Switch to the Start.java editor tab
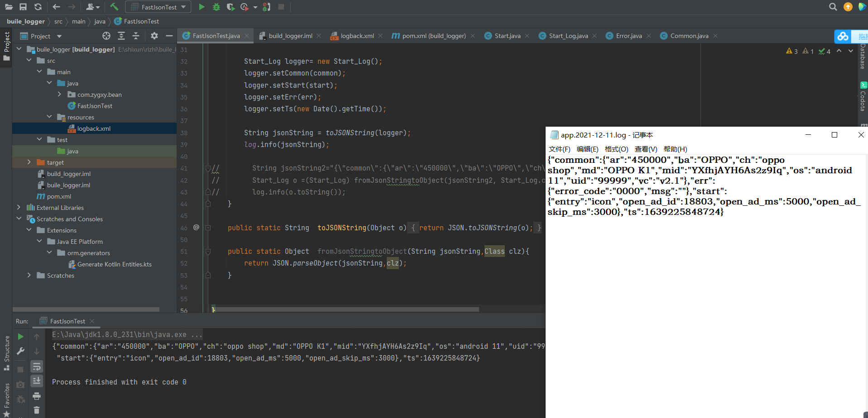Viewport: 868px width, 418px height. click(508, 36)
